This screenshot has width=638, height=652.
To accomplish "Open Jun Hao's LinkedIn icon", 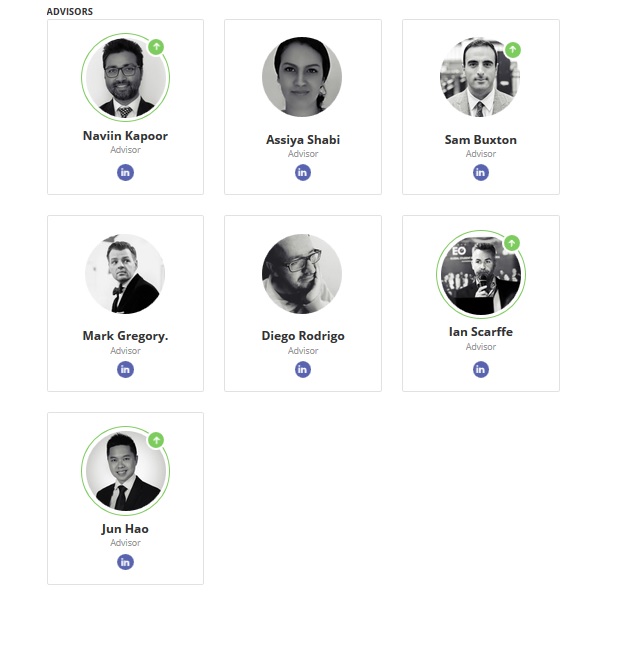I will [x=125, y=562].
